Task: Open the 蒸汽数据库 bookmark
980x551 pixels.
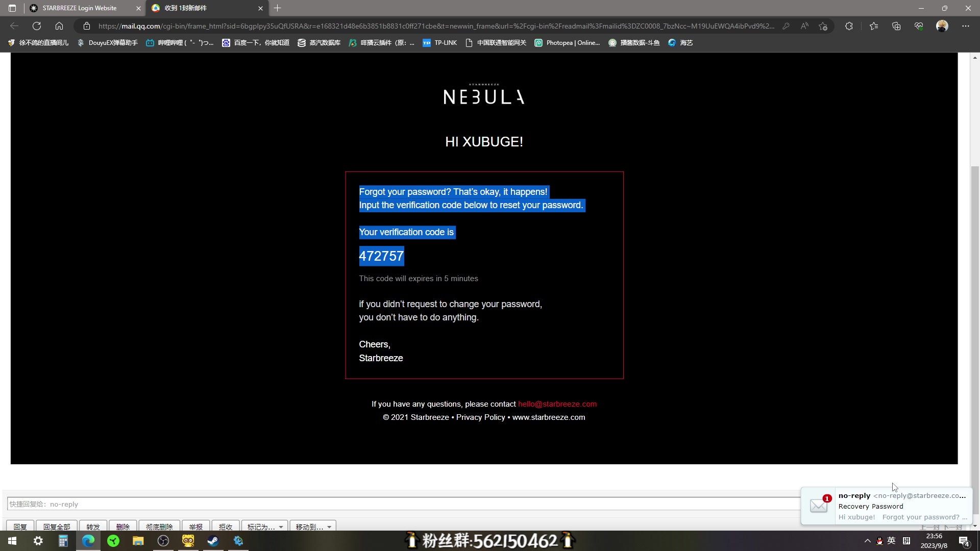Action: 319,43
